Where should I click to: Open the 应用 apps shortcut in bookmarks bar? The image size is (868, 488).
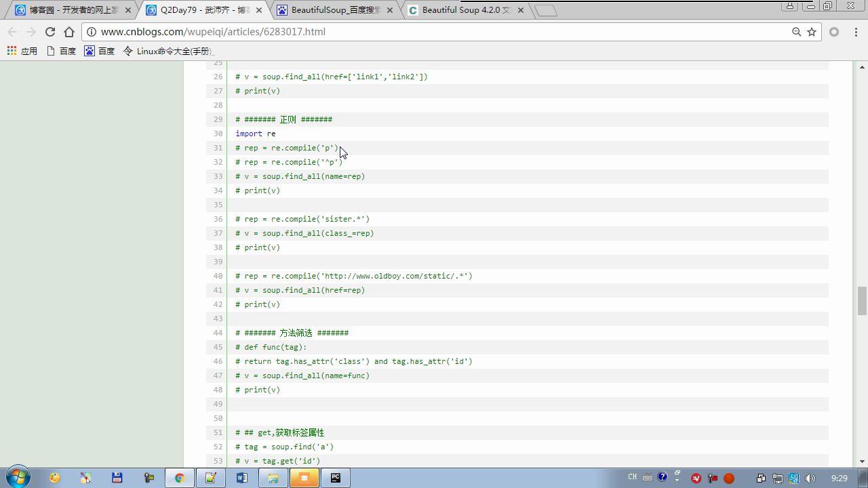pos(22,51)
